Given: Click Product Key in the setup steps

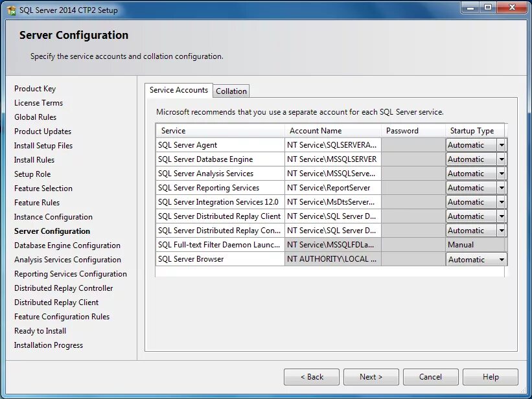Looking at the screenshot, I should click(35, 89).
